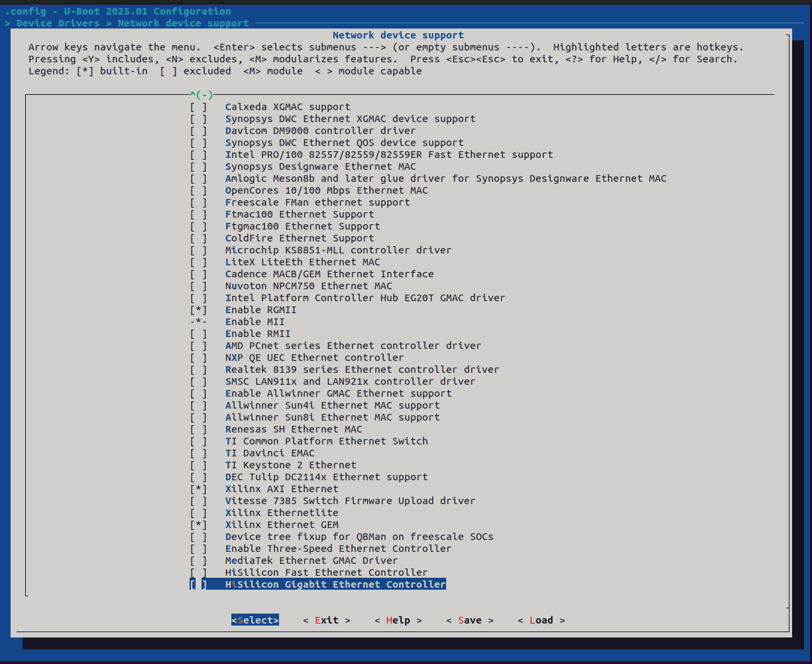This screenshot has height=664, width=812.
Task: Select Renesas SH Ethernet MAC
Action: 294,429
